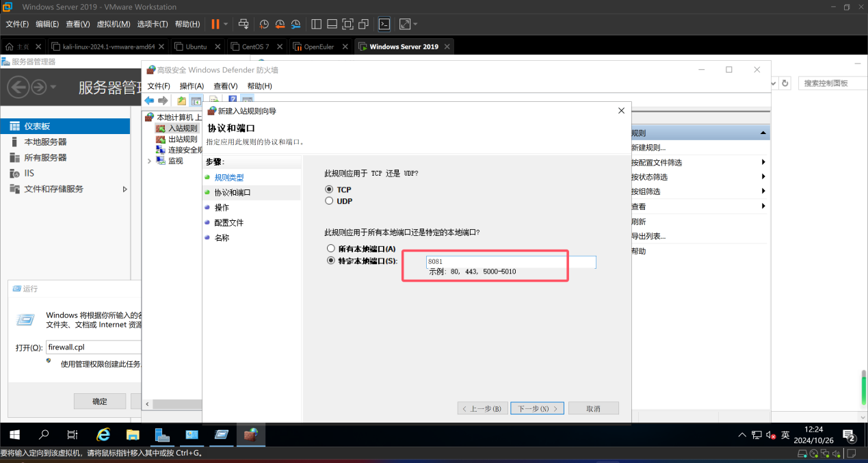Switch to the Ubuntu VM tab

[x=196, y=47]
